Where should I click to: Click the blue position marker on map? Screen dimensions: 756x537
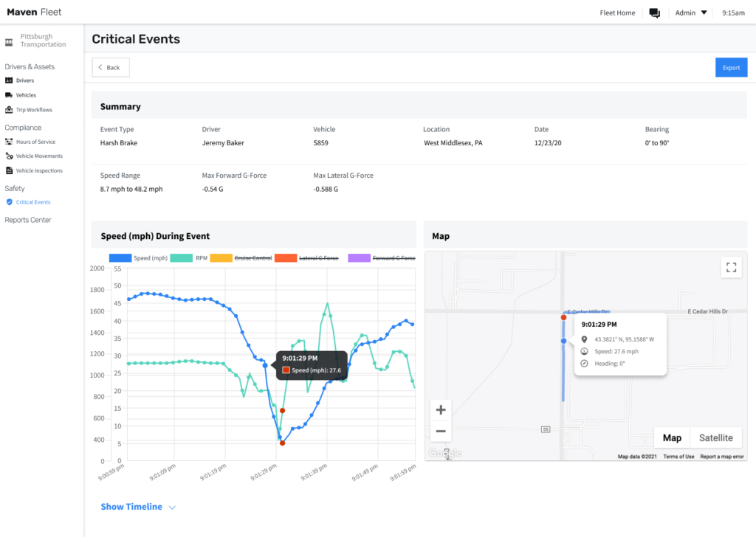pyautogui.click(x=563, y=341)
